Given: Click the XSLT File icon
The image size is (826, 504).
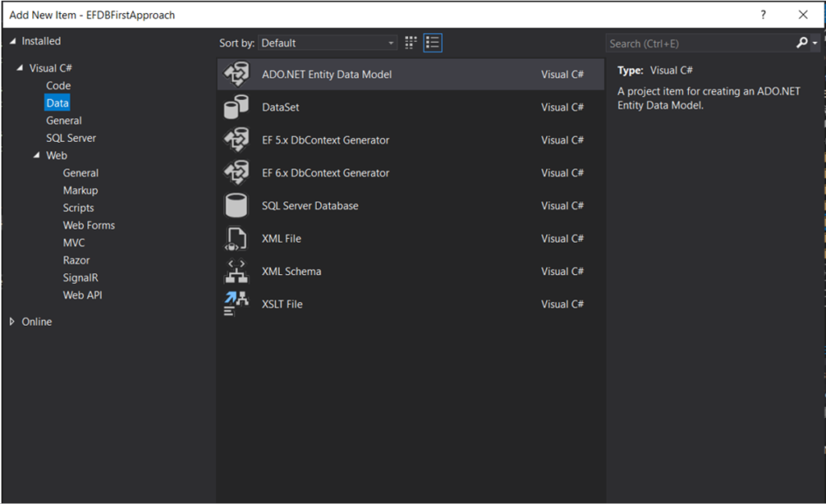Looking at the screenshot, I should 236,304.
